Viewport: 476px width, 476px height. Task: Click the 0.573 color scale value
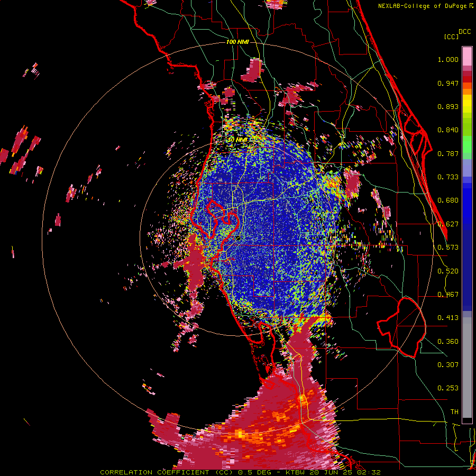448,248
